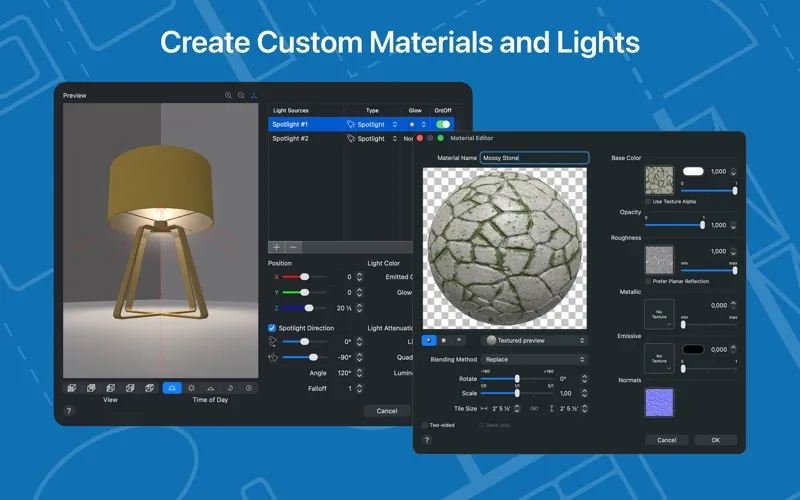
Task: Select the fifth cube view button
Action: [x=149, y=388]
